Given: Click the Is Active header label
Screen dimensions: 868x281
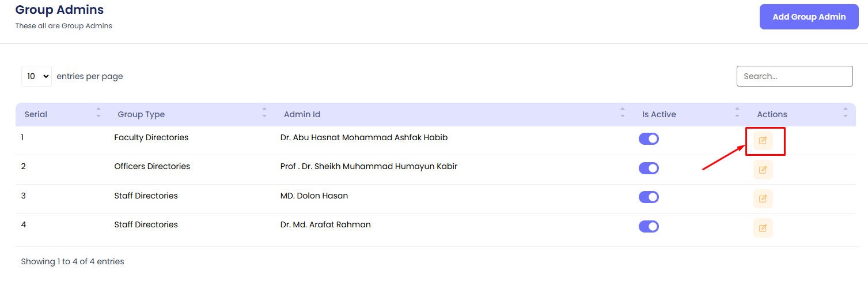Looking at the screenshot, I should click(659, 114).
